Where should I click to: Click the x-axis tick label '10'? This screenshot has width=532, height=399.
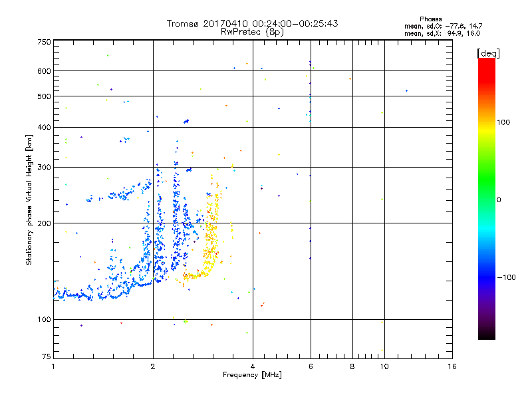point(384,366)
